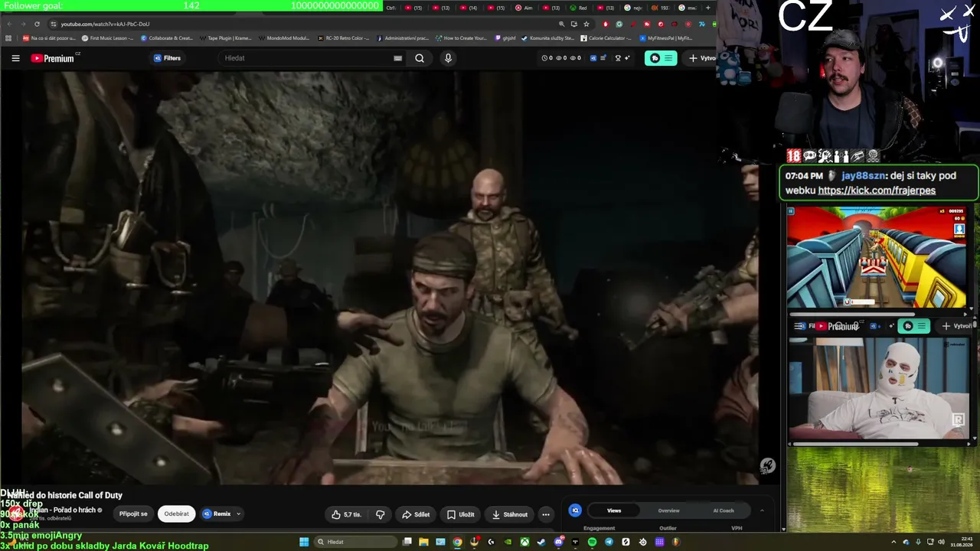
Task: Reload the page in Chrome
Action: 37,24
